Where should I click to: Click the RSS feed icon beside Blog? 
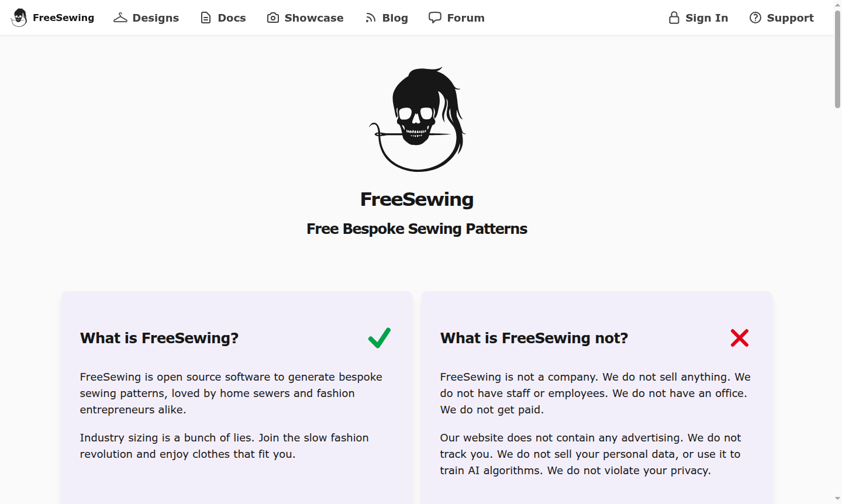click(371, 18)
